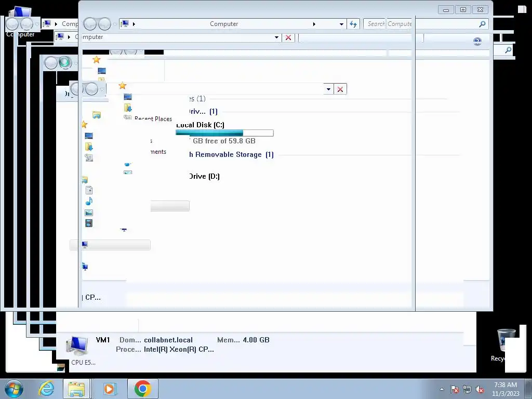
Task: Click the network status tray icon
Action: point(467,390)
